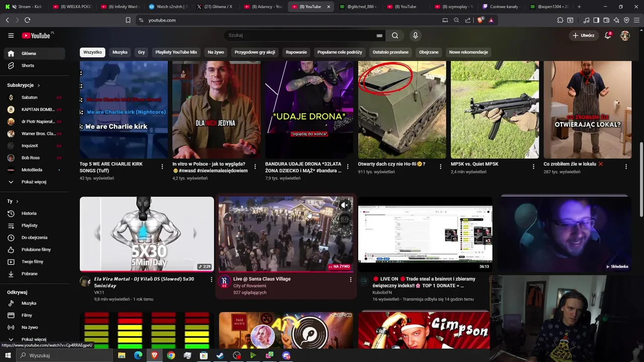Image resolution: width=644 pixels, height=362 pixels.
Task: Open the 5X30 5Min/Day video thumbnail
Action: (x=147, y=234)
